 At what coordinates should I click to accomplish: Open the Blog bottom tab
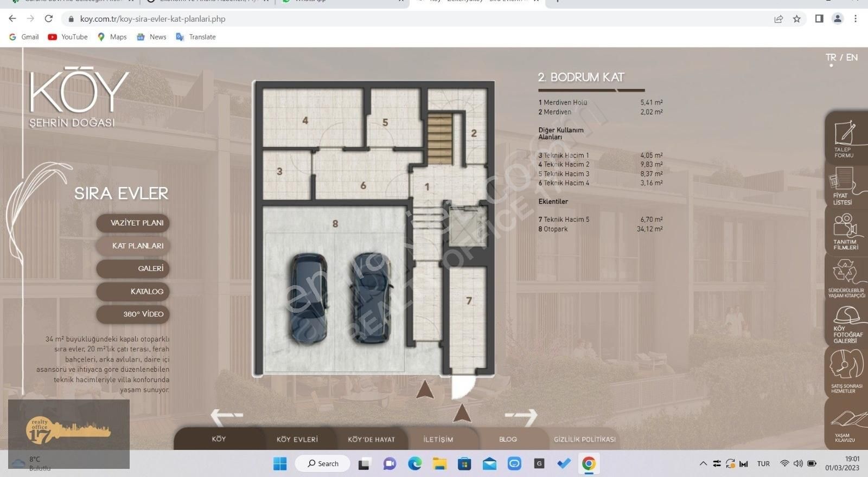pos(508,439)
